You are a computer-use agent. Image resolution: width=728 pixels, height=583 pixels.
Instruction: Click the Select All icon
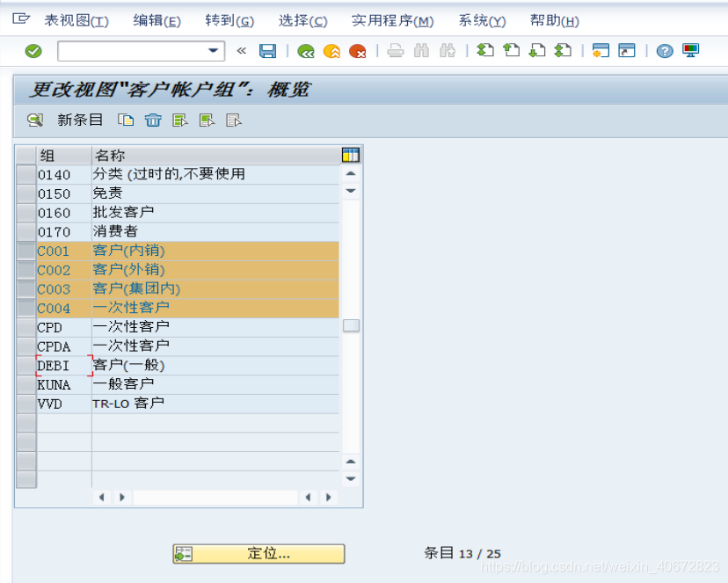click(180, 120)
